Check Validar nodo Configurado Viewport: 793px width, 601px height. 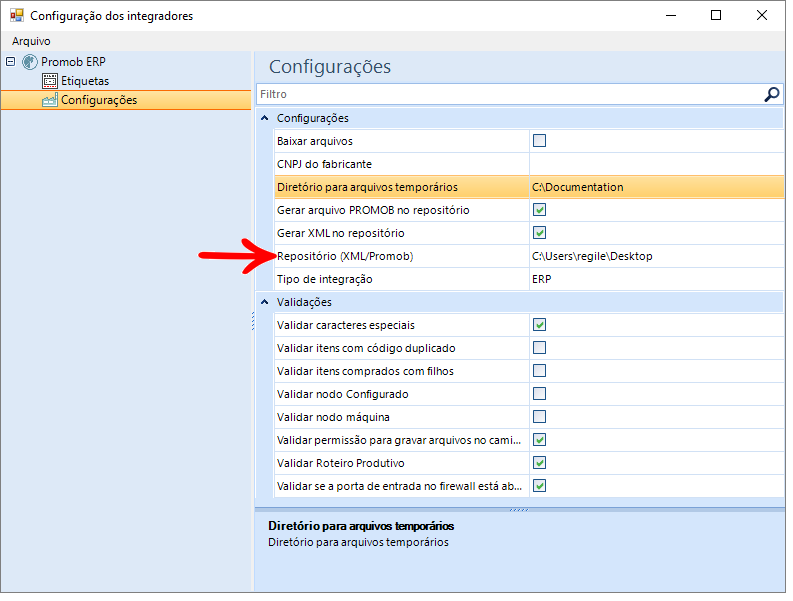point(539,394)
